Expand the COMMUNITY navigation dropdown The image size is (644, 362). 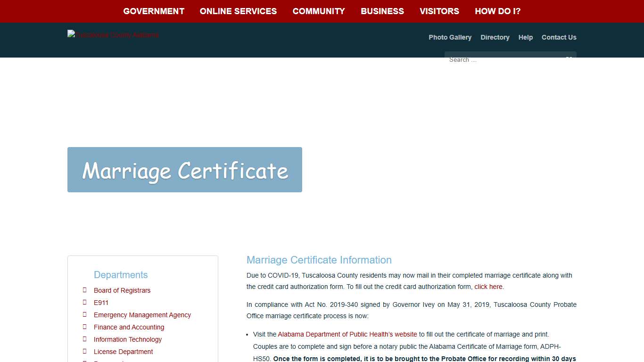point(319,11)
